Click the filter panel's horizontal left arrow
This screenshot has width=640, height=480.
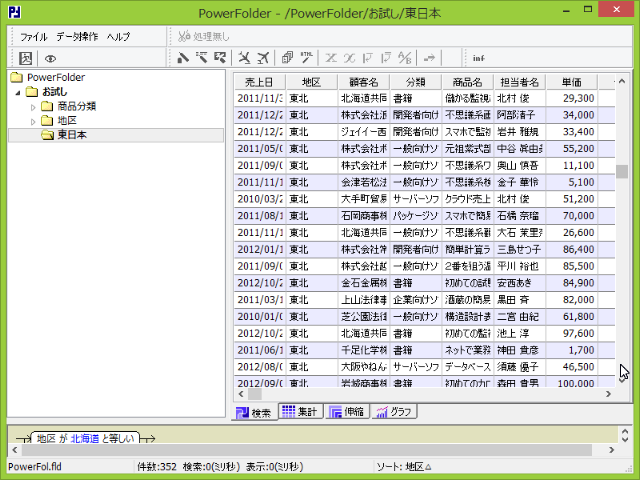[x=15, y=450]
